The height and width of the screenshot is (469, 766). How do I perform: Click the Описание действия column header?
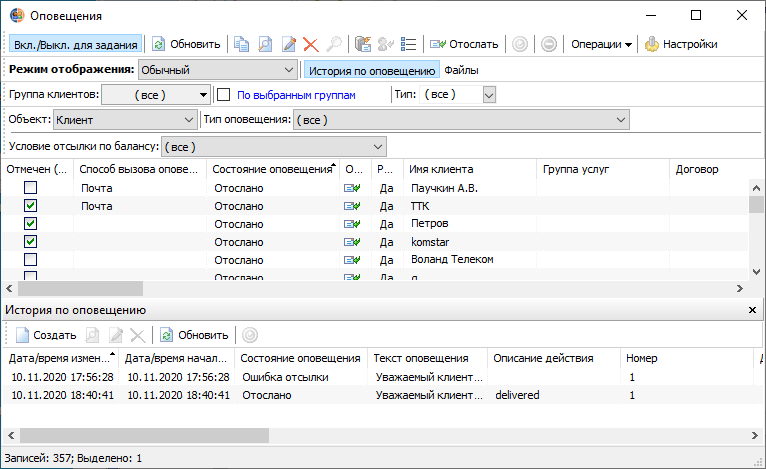(x=554, y=358)
